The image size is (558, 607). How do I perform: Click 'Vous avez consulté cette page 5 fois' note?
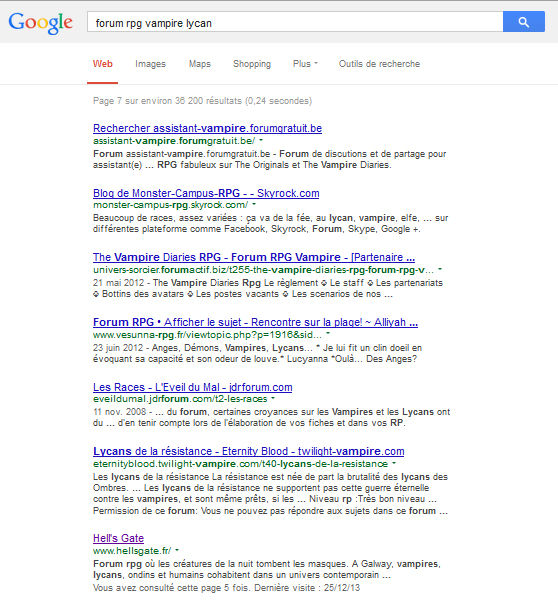(x=227, y=588)
